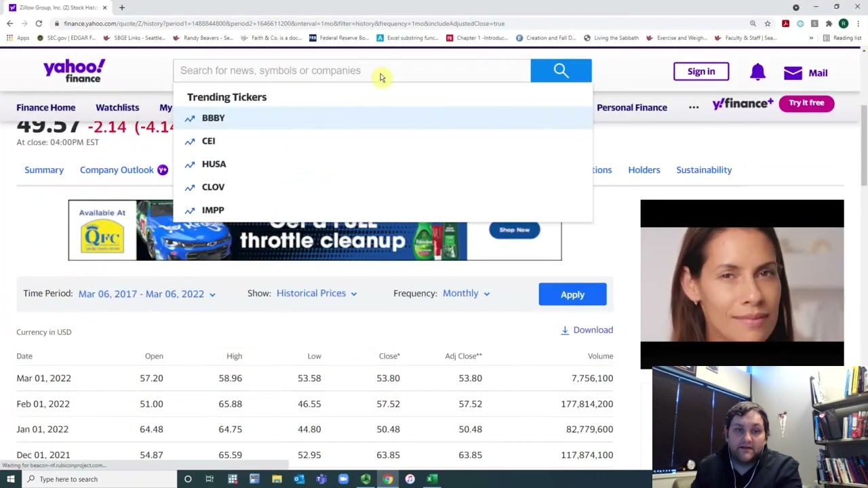The image size is (868, 488).
Task: Reload the page with refresh icon
Action: click(39, 24)
